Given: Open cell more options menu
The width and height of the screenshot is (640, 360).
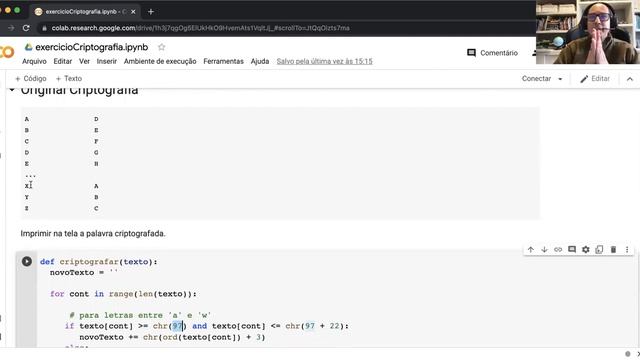Looking at the screenshot, I should coord(627,249).
